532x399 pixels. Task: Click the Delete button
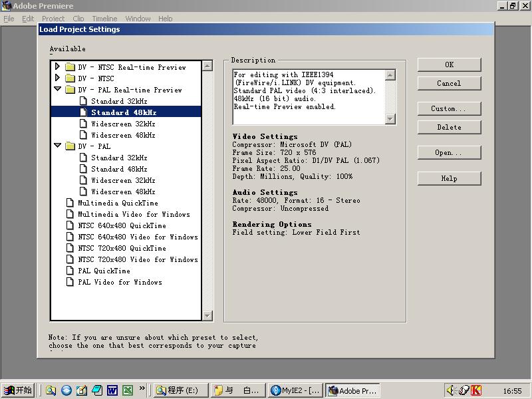(x=450, y=127)
